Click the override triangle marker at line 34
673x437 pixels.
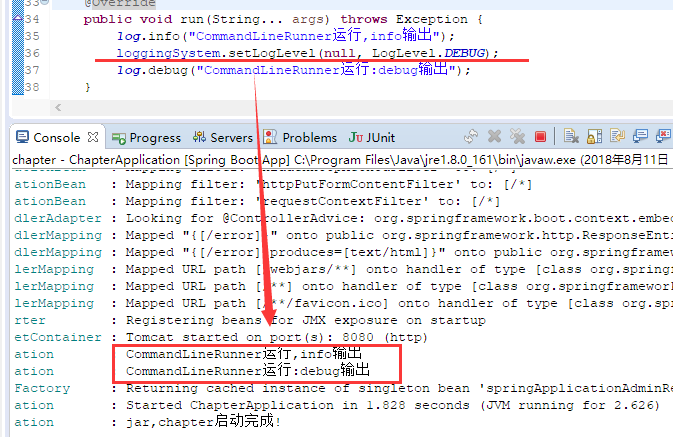[x=18, y=18]
